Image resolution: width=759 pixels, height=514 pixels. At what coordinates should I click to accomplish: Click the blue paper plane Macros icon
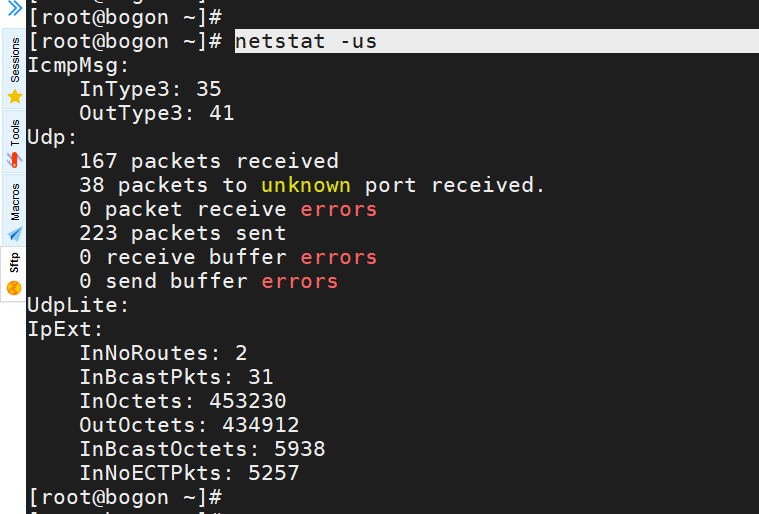[15, 233]
